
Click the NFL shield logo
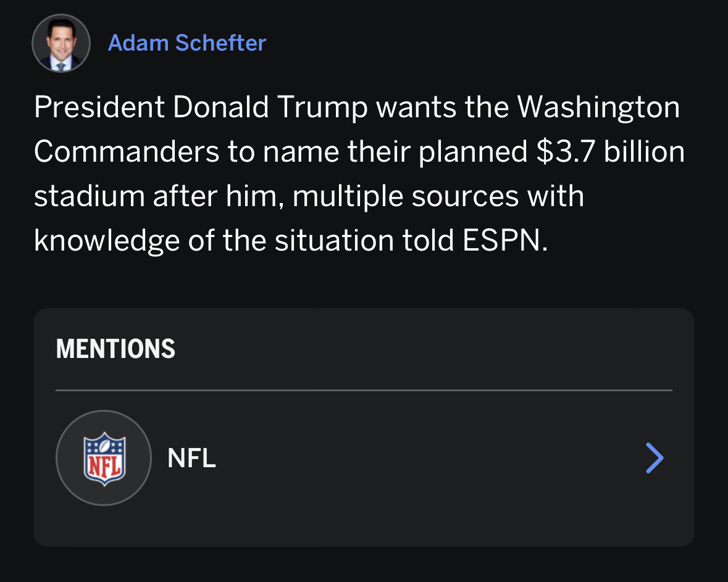click(x=104, y=459)
